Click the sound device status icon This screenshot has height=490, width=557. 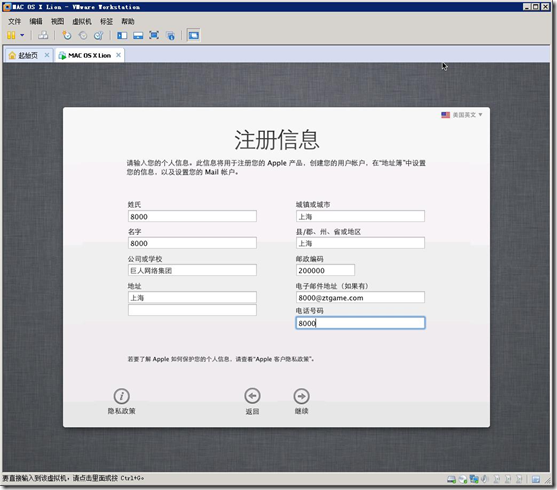[x=485, y=479]
